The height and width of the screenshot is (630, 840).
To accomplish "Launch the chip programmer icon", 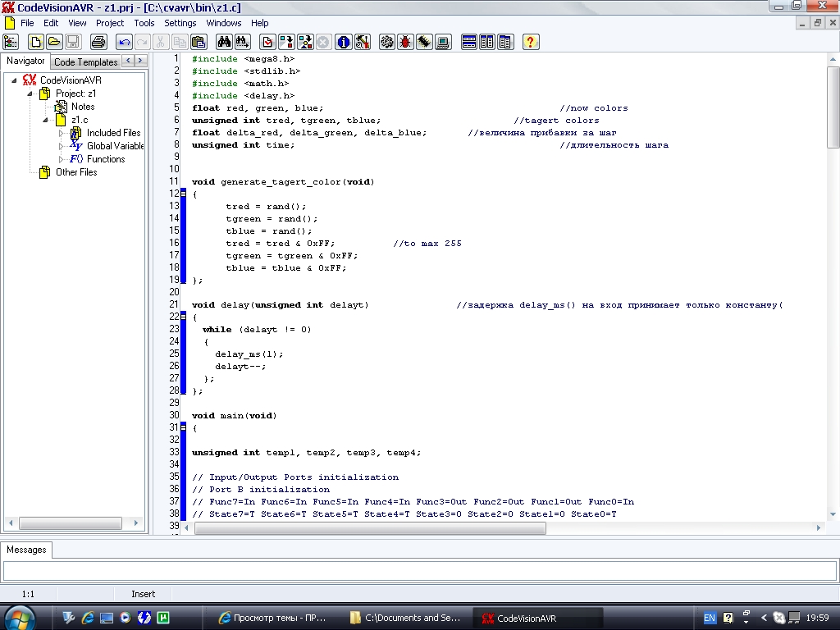I will click(424, 42).
